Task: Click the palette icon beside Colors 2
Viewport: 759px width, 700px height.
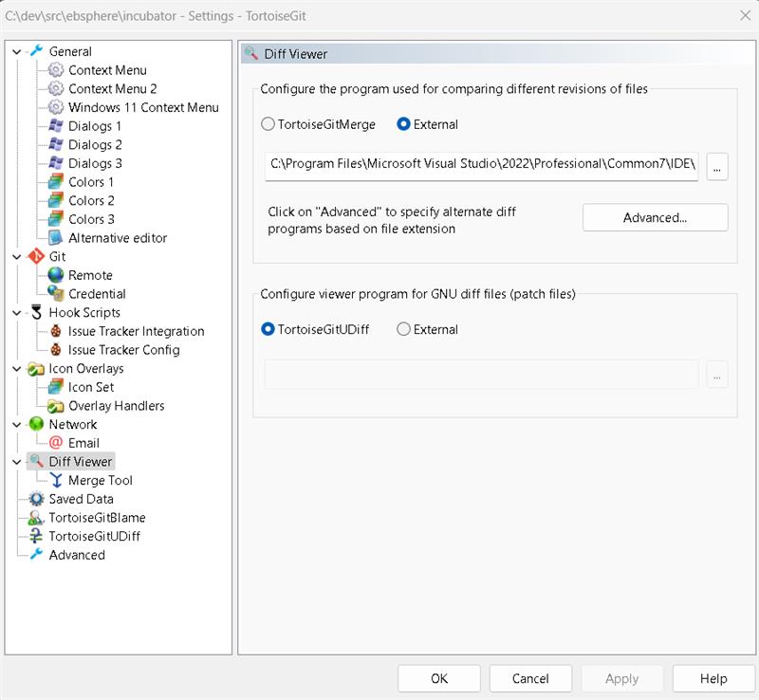Action: 56,200
